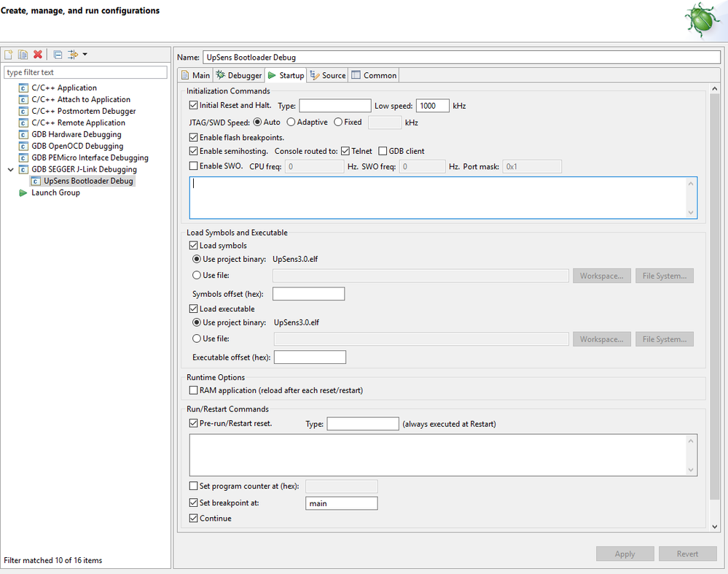Toggle Set breakpoint at checkbox

[194, 503]
